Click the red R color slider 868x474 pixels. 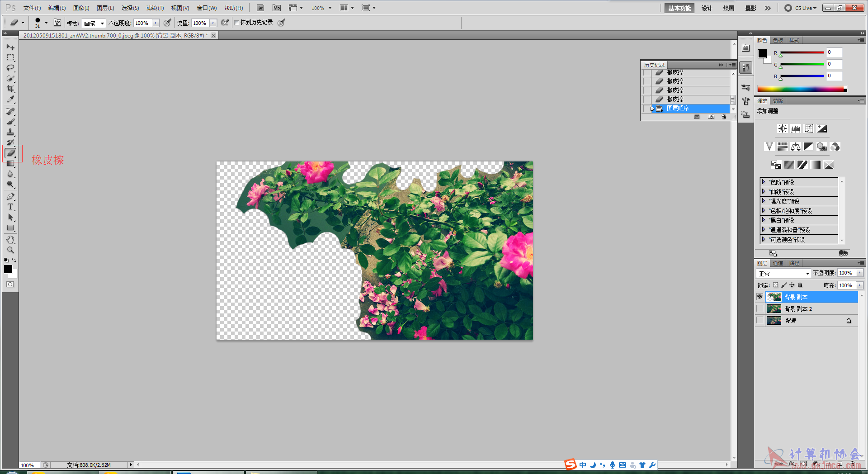pos(802,53)
